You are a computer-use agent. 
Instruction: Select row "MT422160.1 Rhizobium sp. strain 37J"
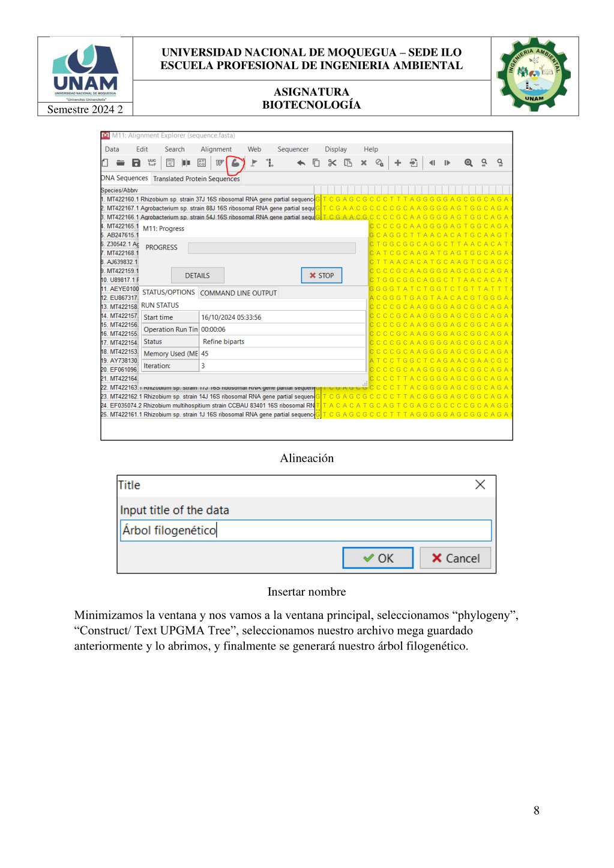(208, 199)
